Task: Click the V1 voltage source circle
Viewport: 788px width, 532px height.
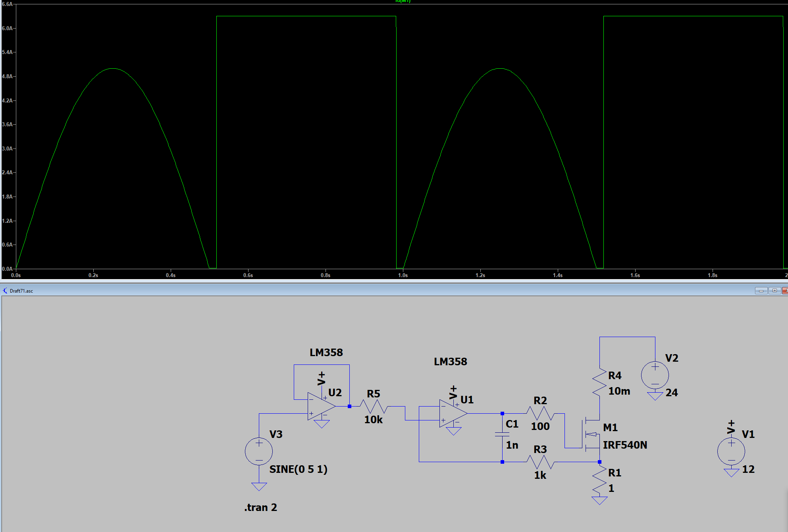Action: (x=731, y=451)
